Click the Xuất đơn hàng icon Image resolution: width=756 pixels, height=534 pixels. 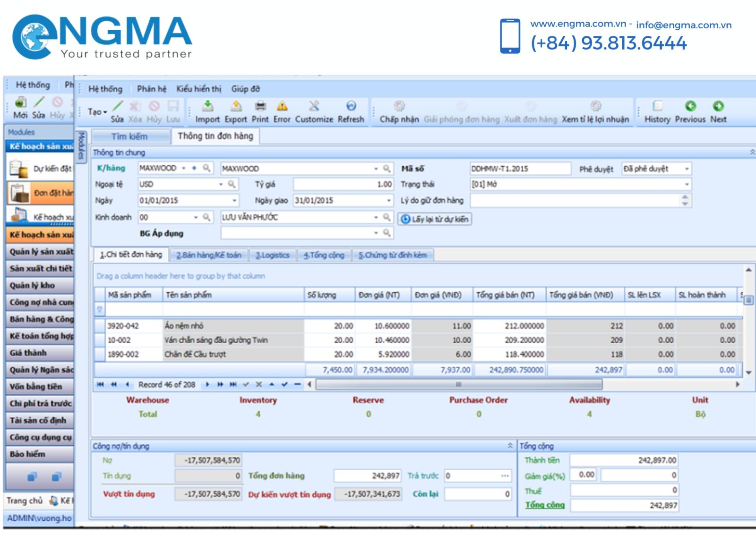pos(531,106)
